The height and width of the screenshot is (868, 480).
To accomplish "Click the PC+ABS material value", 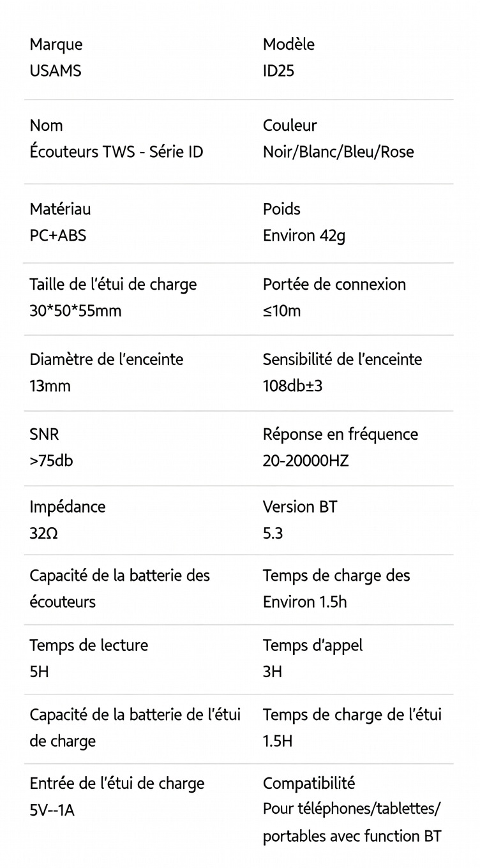I will pos(57,236).
